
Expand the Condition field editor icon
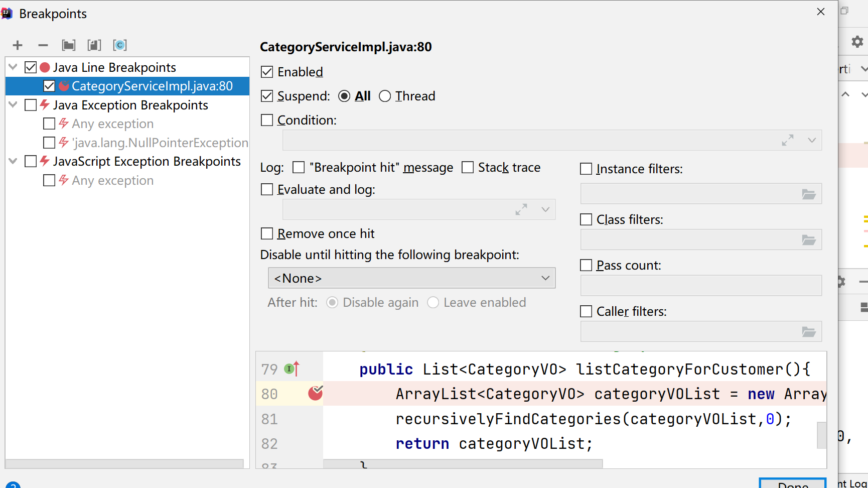pyautogui.click(x=788, y=140)
